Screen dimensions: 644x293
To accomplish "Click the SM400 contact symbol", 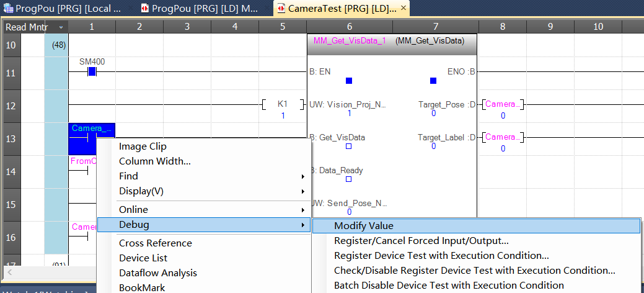I will point(92,71).
